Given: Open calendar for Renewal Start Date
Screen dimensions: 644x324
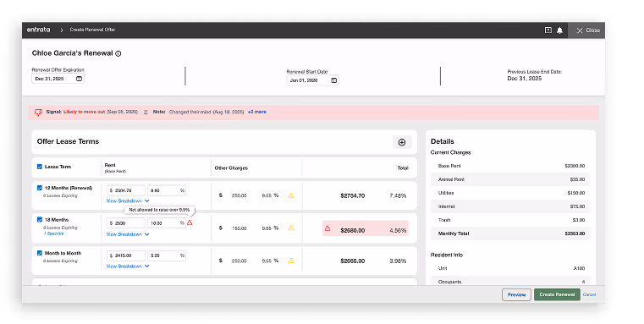Looking at the screenshot, I should (334, 80).
